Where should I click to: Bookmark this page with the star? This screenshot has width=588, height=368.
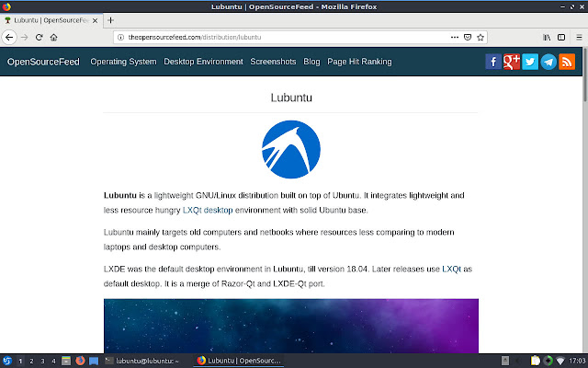tap(480, 37)
